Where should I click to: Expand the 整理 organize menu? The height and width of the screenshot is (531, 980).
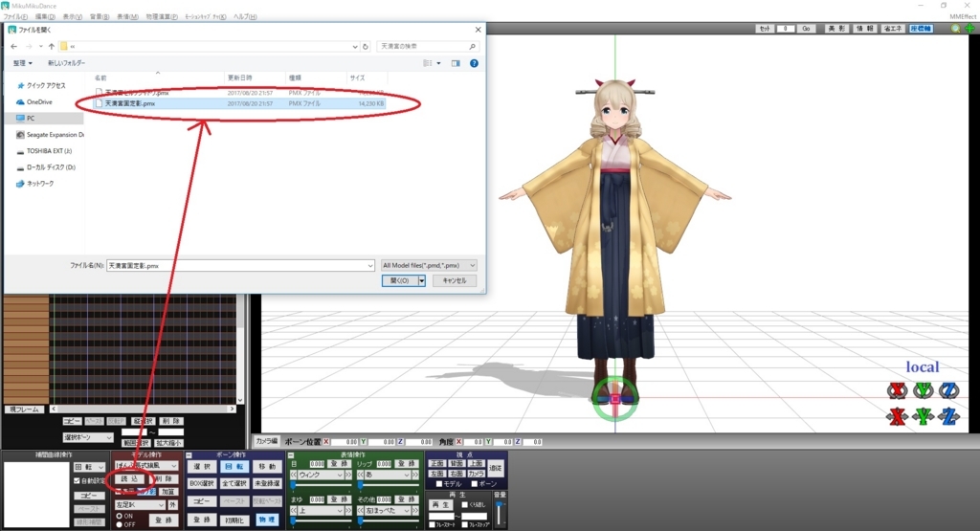click(x=23, y=63)
